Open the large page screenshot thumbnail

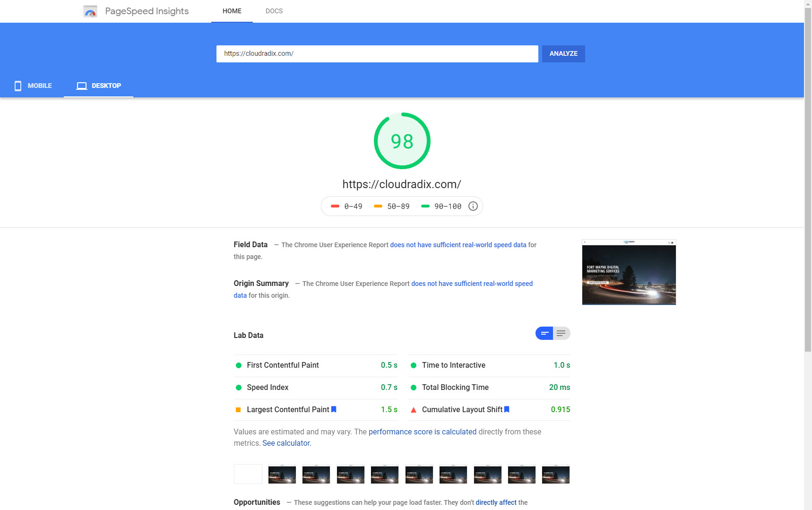(x=629, y=272)
